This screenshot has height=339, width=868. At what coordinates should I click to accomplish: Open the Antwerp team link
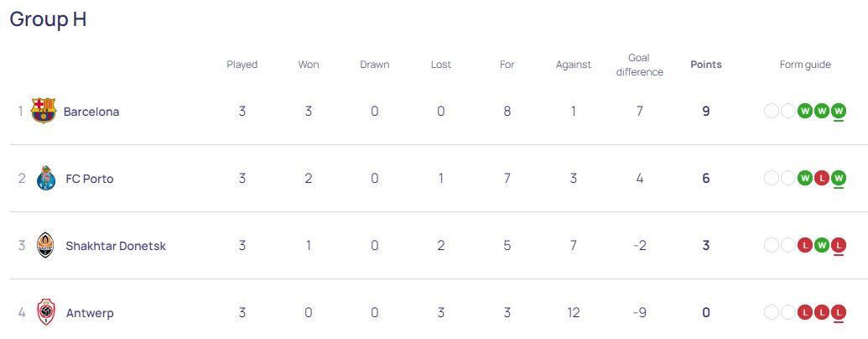pyautogui.click(x=90, y=313)
